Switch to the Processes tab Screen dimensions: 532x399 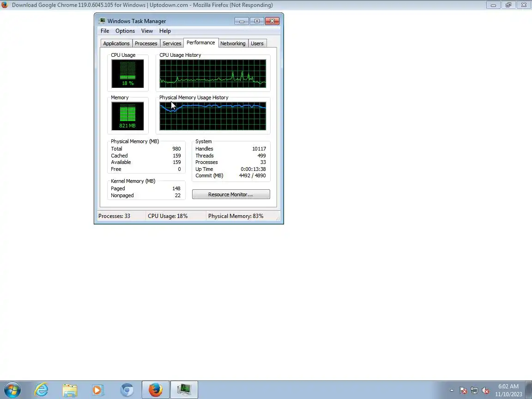pyautogui.click(x=146, y=43)
